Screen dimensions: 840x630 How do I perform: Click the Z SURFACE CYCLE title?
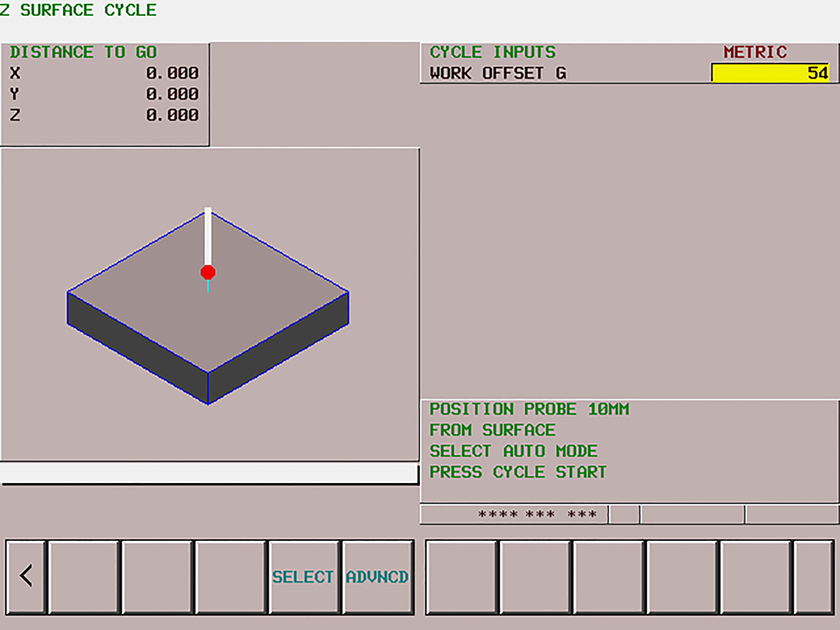pos(78,10)
